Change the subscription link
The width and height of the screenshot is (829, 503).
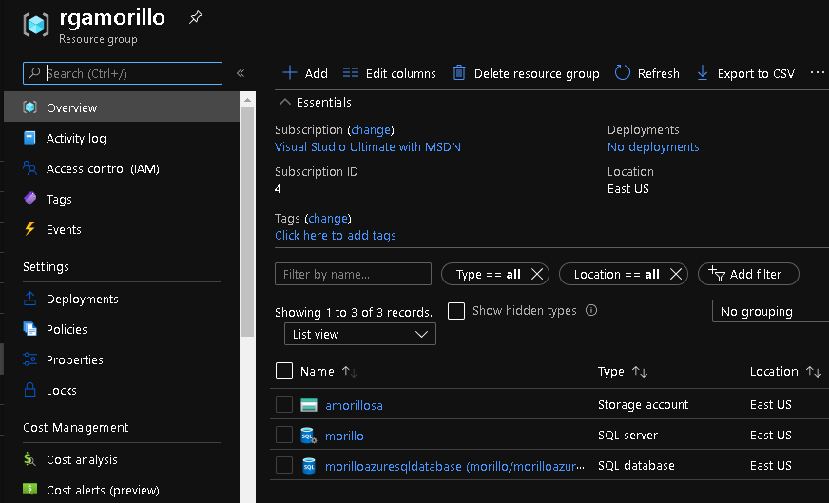click(372, 130)
